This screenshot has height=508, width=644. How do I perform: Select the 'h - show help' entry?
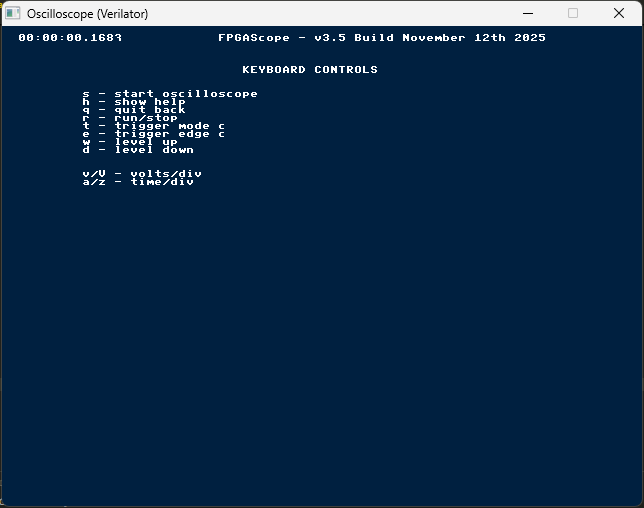(x=134, y=102)
